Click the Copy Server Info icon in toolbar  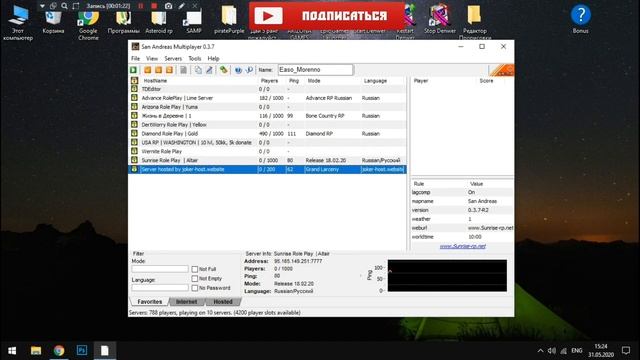click(x=198, y=70)
